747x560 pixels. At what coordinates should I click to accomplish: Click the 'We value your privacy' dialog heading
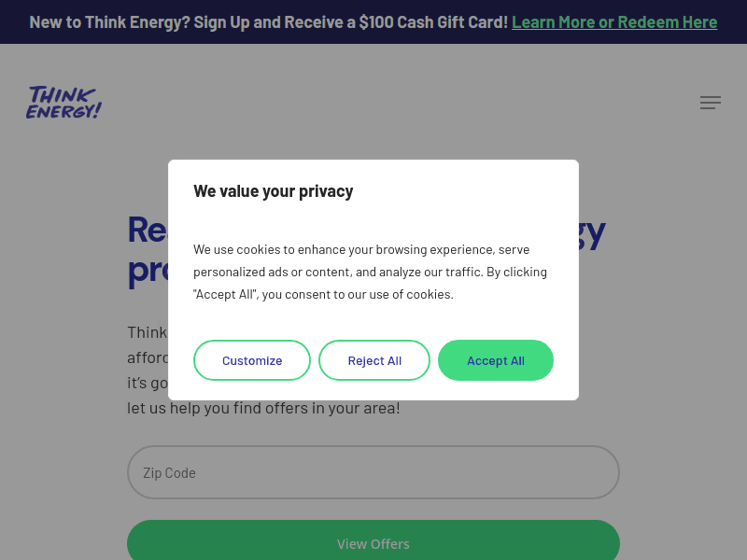pos(274,190)
